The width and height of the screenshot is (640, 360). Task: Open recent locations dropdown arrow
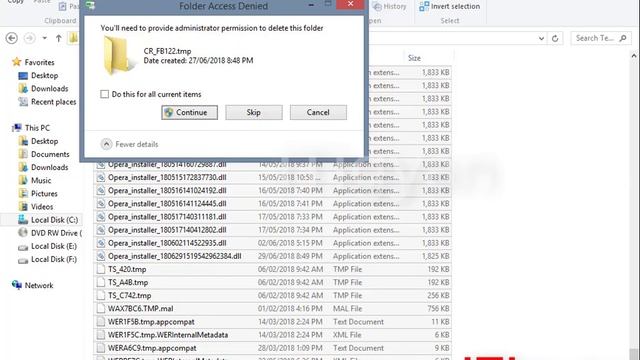click(x=44, y=38)
